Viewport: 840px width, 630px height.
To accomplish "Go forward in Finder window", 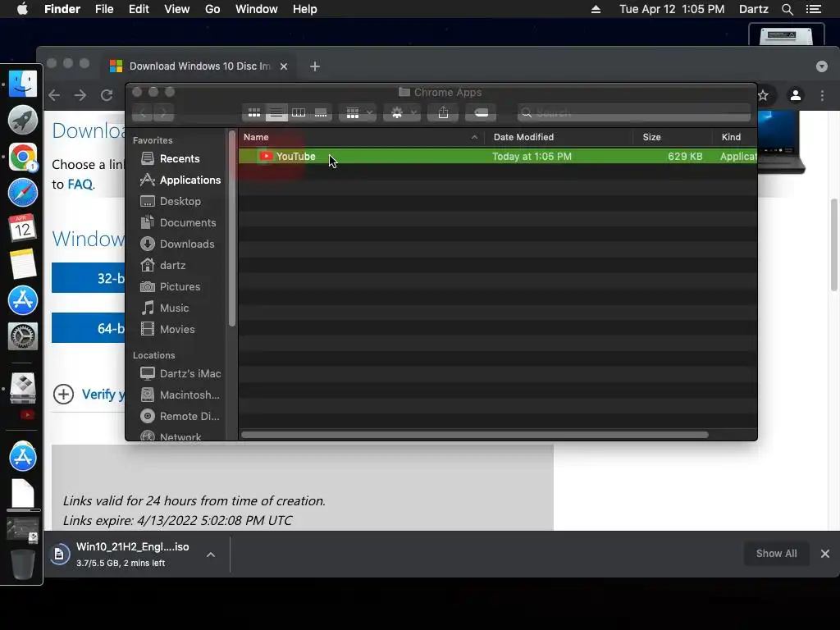I will 163,112.
